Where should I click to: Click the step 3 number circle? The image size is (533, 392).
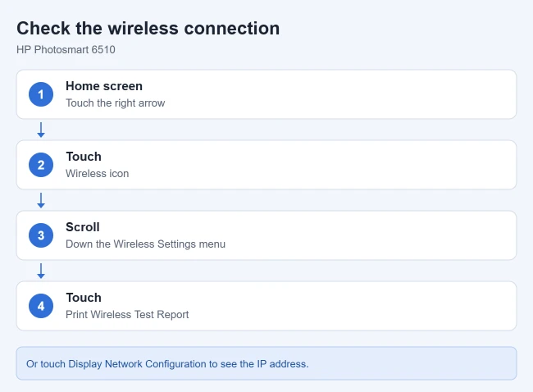coord(41,235)
